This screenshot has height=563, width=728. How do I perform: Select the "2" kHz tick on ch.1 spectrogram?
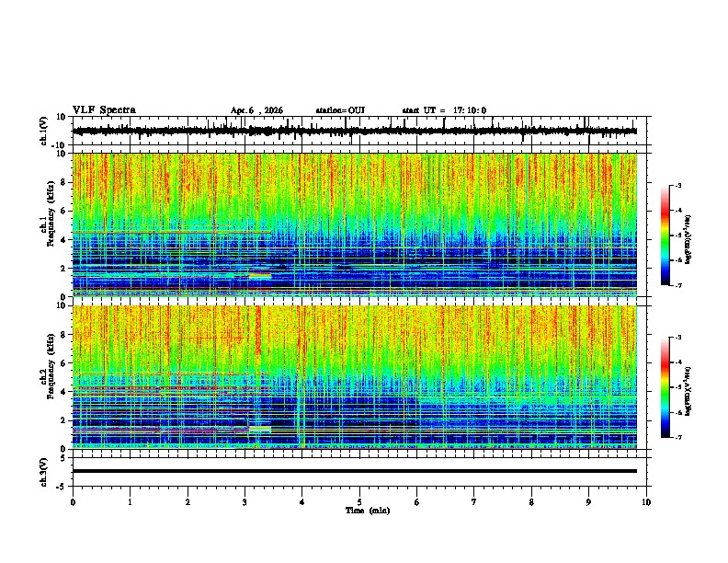(x=63, y=268)
